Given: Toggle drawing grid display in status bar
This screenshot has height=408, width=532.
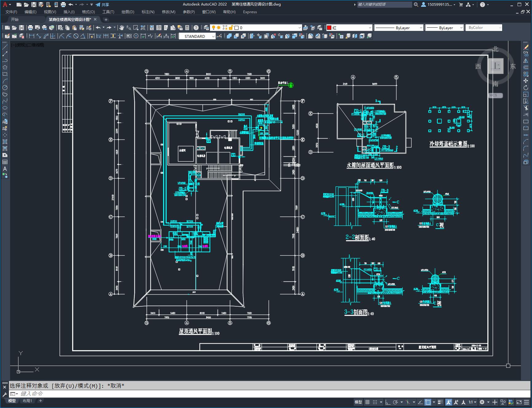Looking at the screenshot, I should point(368,402).
